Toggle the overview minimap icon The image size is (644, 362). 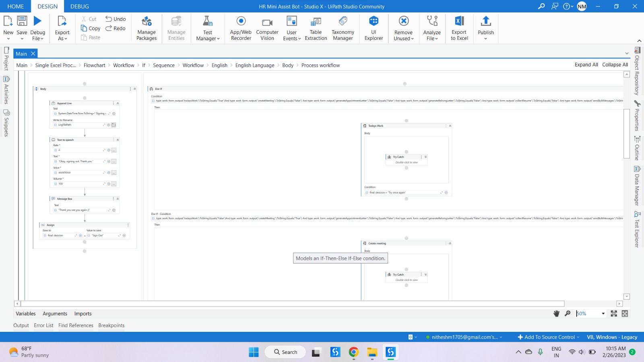625,313
